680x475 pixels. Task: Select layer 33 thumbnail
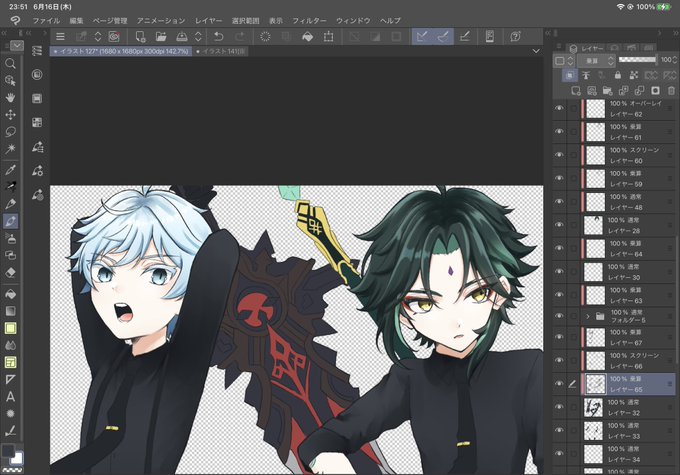pos(593,430)
